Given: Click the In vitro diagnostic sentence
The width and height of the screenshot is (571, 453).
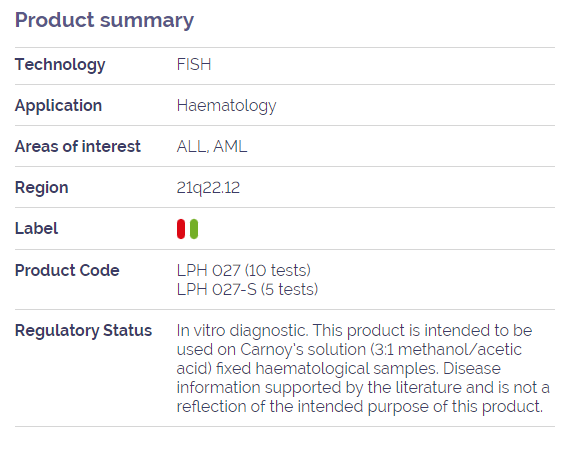Looking at the screenshot, I should pos(243,331).
